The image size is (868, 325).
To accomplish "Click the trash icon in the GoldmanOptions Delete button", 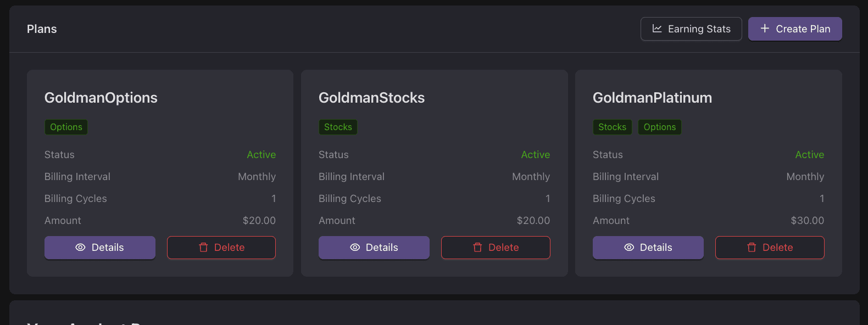I will (x=203, y=248).
